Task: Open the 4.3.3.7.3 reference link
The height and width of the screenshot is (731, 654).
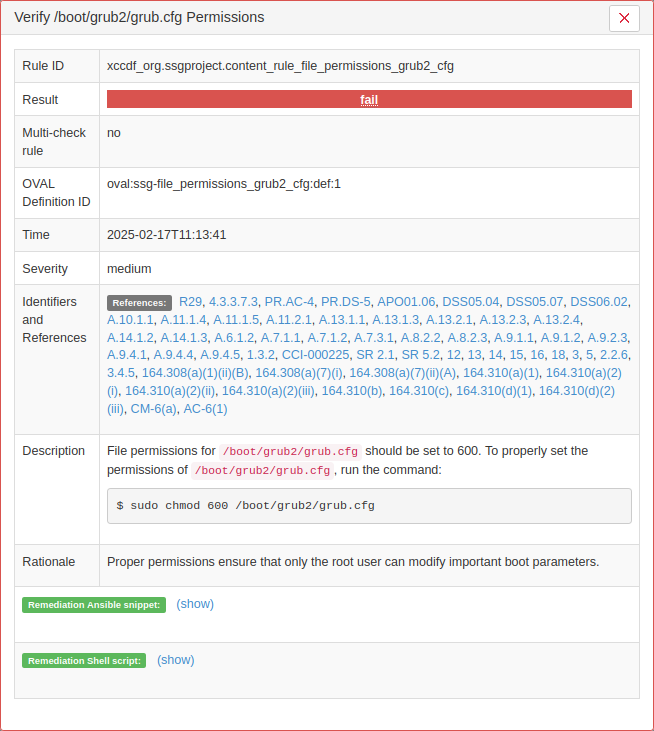Action: [233, 301]
